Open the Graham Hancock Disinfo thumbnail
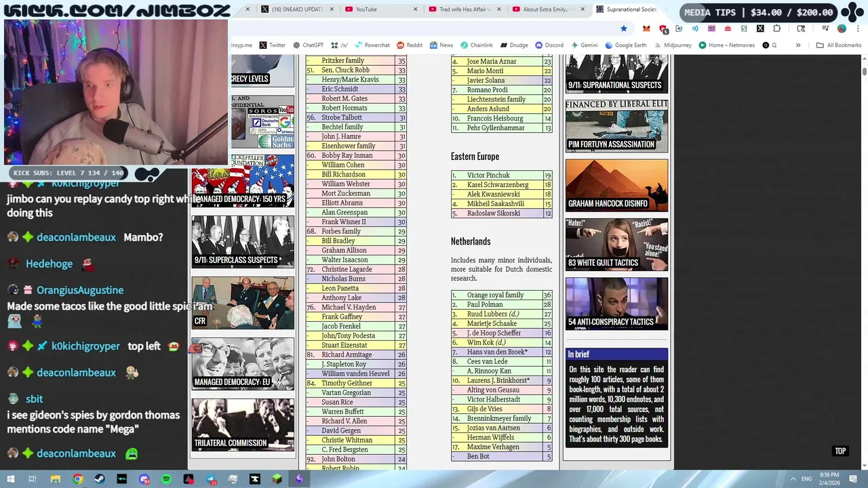Viewport: 868px width, 488px height. [x=616, y=185]
